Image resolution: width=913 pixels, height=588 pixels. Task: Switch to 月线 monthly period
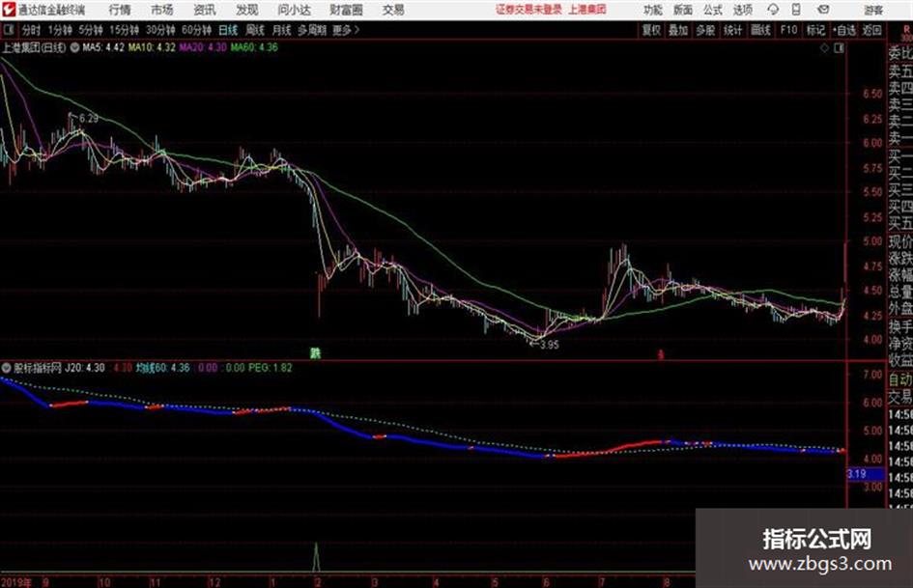(x=282, y=30)
